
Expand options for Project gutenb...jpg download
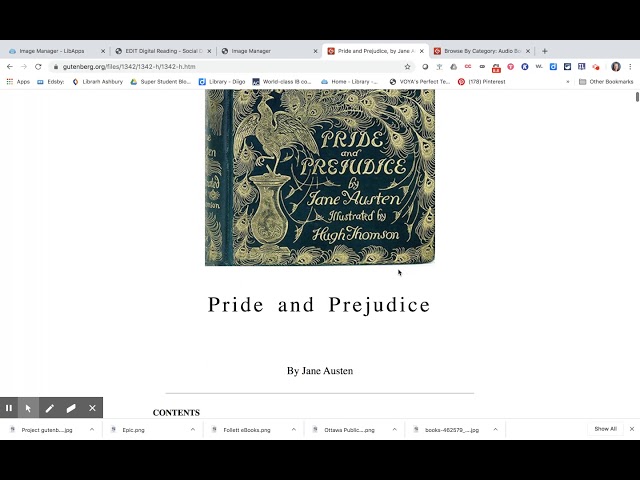click(x=92, y=429)
